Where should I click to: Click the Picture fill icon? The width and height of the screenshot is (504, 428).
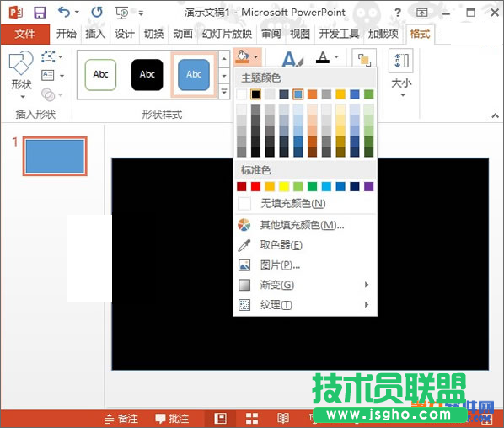pos(244,265)
